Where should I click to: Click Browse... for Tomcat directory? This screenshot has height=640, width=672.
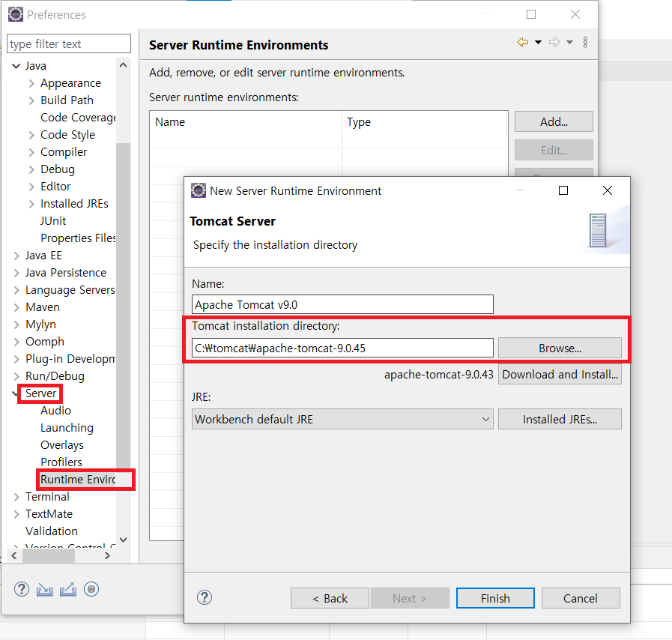tap(560, 348)
